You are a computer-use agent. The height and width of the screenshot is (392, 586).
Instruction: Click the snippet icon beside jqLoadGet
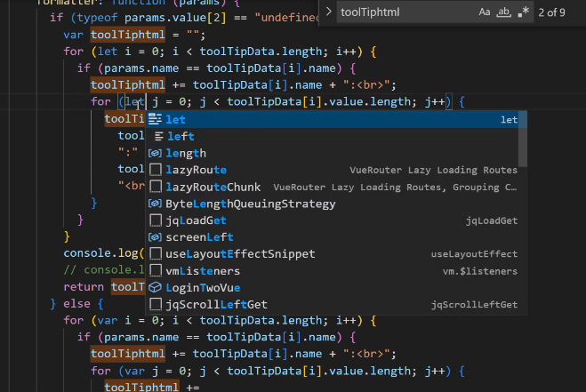(156, 220)
